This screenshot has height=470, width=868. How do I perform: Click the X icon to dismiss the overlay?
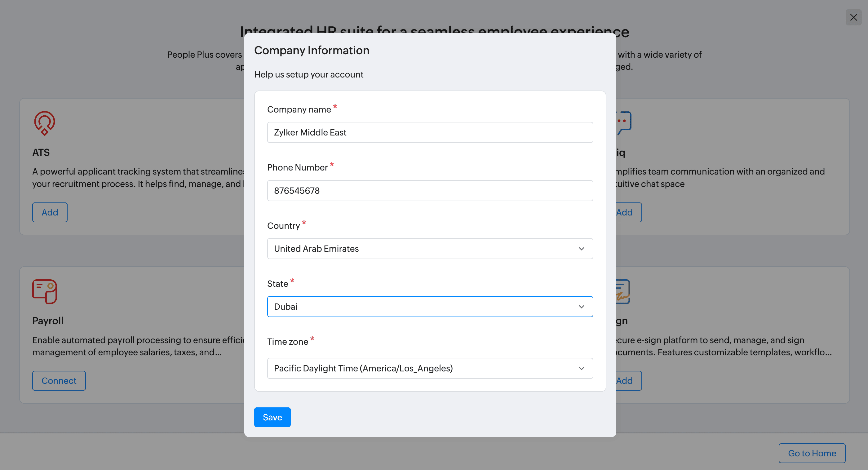[x=853, y=17]
